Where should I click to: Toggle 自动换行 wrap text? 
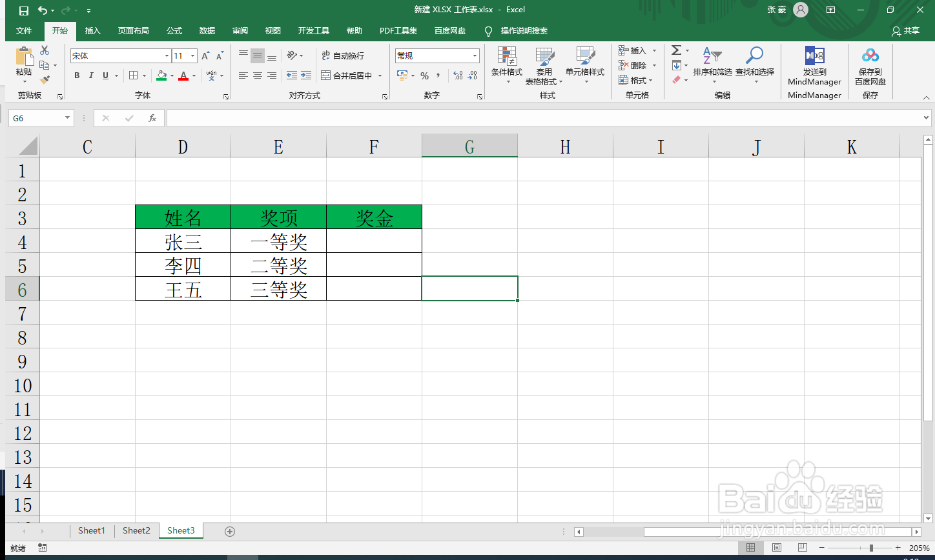coord(343,55)
